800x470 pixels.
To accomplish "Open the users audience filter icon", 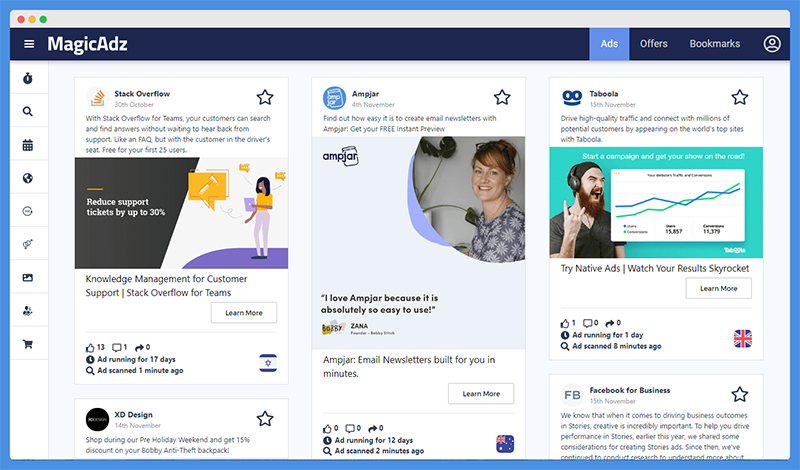I will tap(28, 311).
